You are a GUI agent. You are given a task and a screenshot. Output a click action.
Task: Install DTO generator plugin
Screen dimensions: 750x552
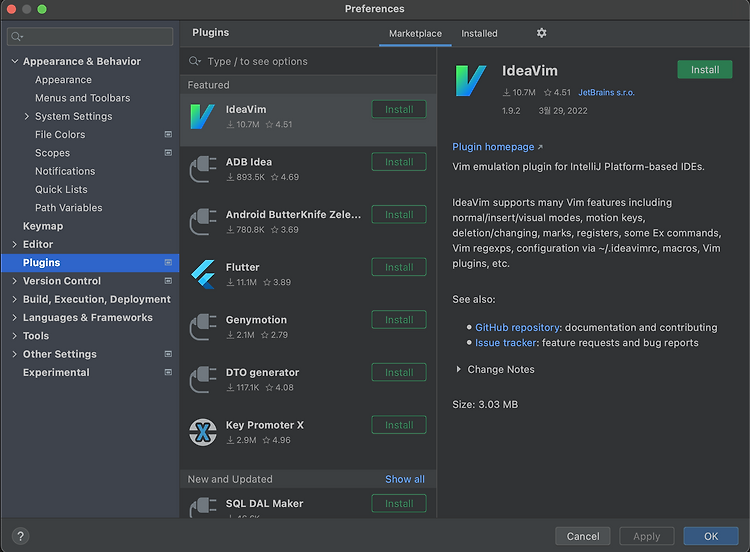tap(399, 373)
